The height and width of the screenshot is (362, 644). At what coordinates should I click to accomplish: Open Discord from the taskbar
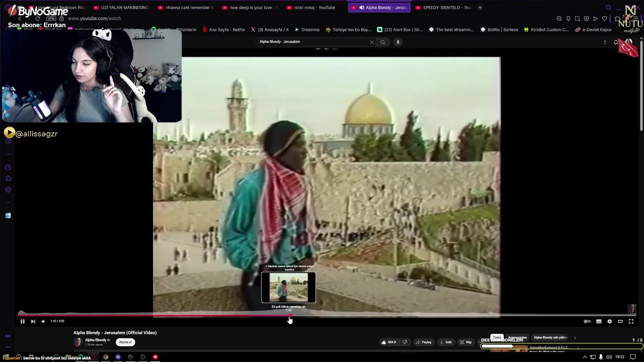click(118, 357)
